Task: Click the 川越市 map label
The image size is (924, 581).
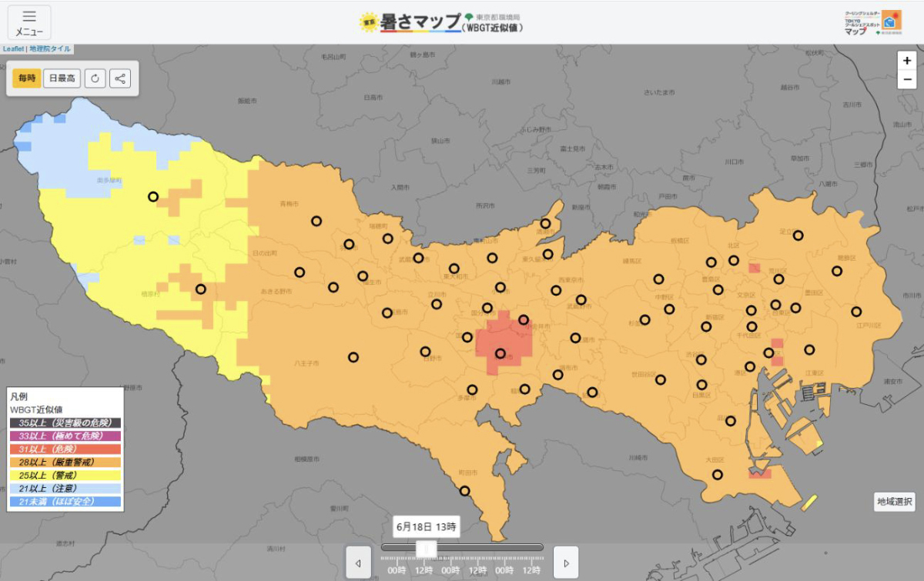Action: [500, 82]
